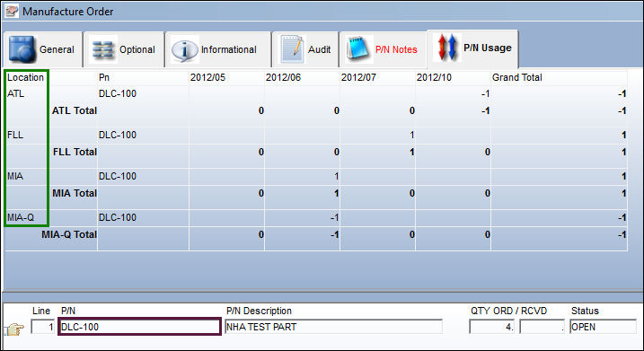Click the Pn column header
This screenshot has width=644, height=351.
[104, 77]
